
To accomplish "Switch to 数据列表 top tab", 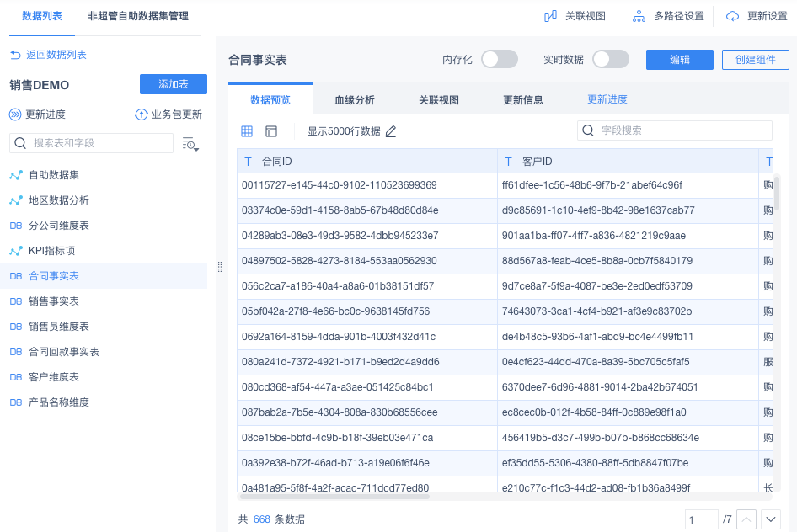I will pyautogui.click(x=42, y=16).
